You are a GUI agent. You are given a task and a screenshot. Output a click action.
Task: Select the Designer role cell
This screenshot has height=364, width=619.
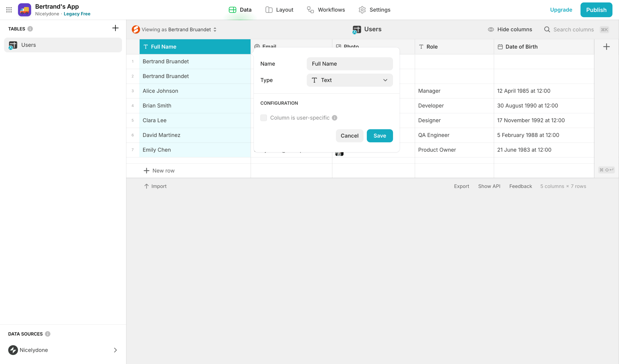[x=454, y=120]
